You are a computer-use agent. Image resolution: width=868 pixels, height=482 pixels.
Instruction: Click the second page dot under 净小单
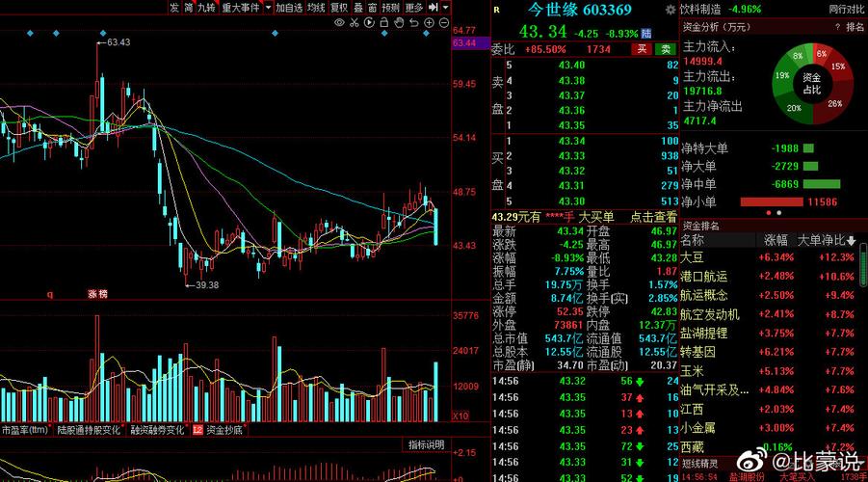coord(778,213)
